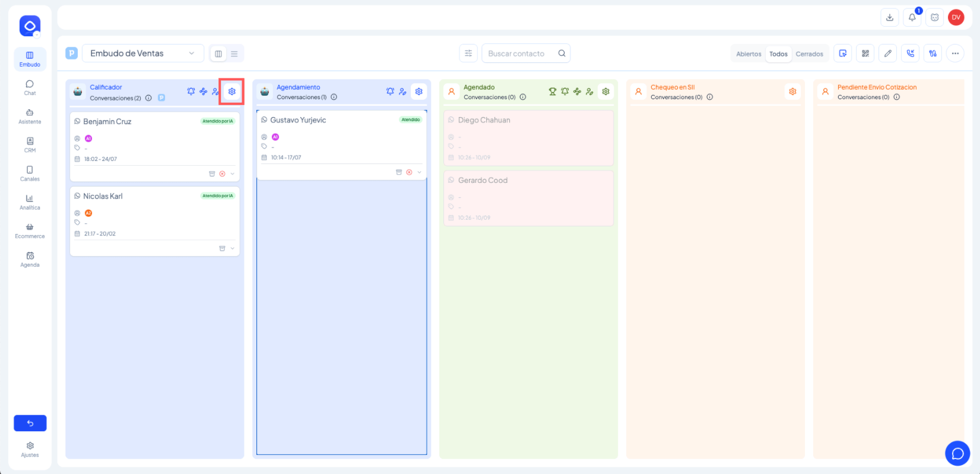The width and height of the screenshot is (980, 474).
Task: Show only Abiertos conversations
Action: [749, 54]
